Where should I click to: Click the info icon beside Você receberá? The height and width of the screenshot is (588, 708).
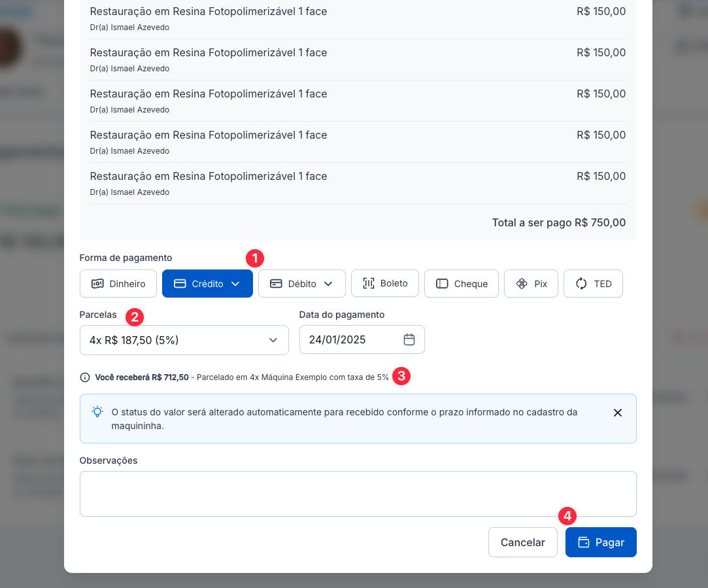click(x=85, y=377)
